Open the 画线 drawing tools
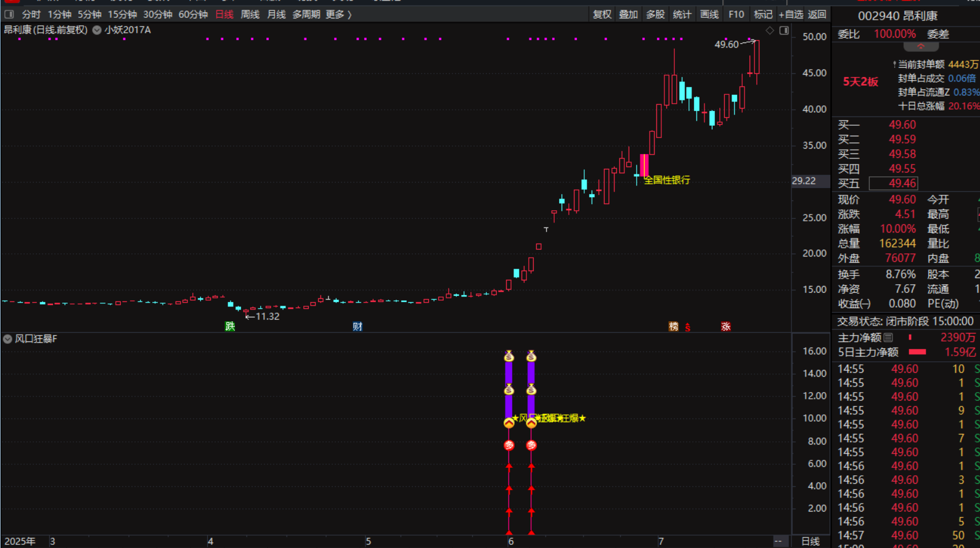 click(709, 14)
